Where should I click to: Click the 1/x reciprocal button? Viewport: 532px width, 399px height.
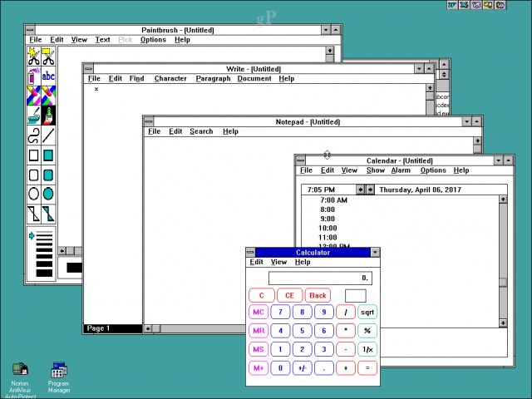[x=367, y=349]
